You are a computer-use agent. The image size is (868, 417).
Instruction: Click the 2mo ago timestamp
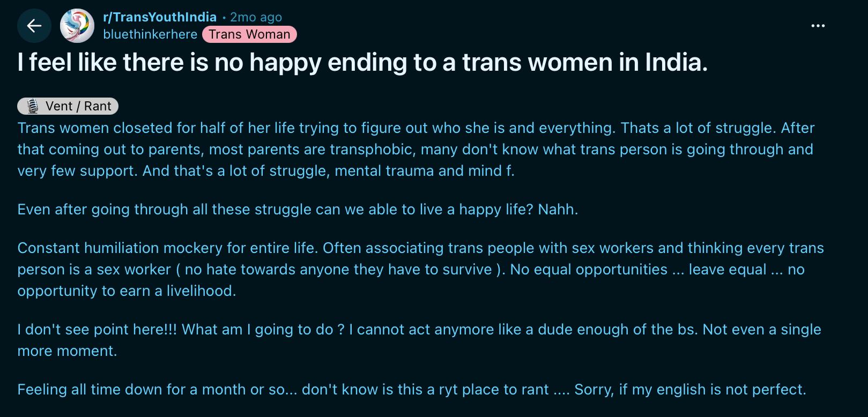coord(256,17)
